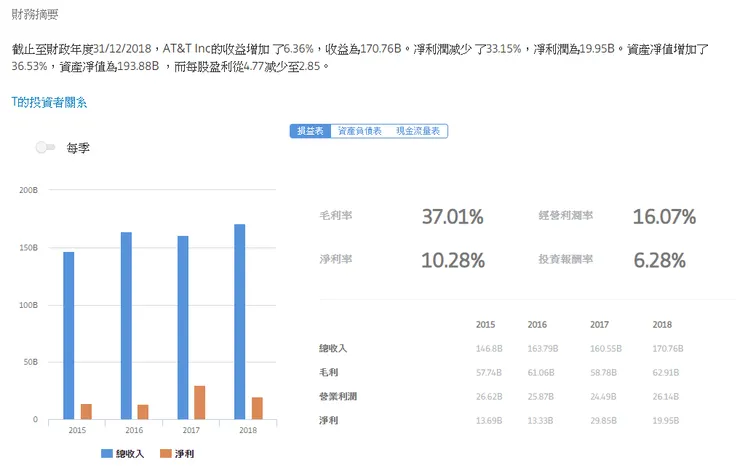Click the 2018 orange net profit bar

point(257,408)
